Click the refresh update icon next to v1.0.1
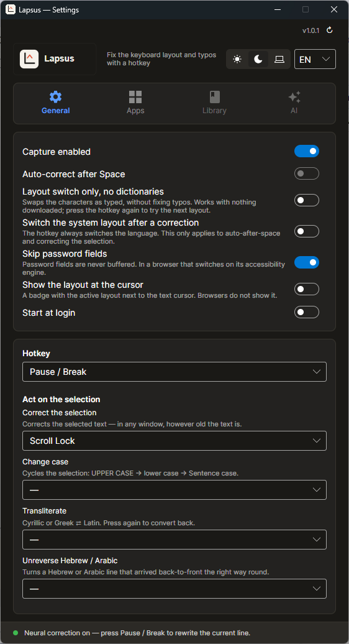 (x=329, y=30)
